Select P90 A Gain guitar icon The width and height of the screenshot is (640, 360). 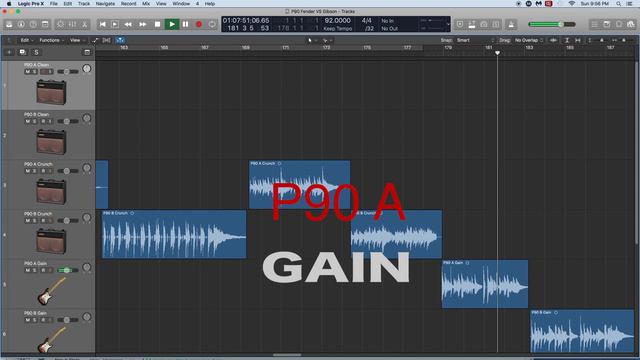[51, 291]
